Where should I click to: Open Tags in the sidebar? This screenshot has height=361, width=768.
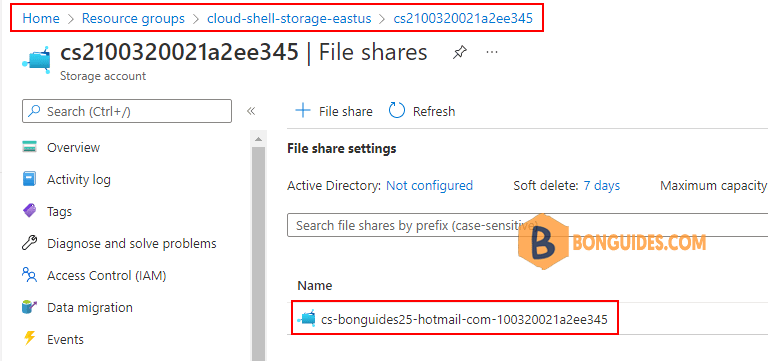[x=59, y=212]
